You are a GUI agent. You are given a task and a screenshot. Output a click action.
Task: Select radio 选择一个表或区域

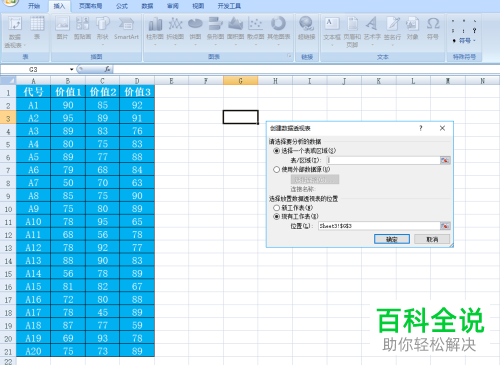276,151
